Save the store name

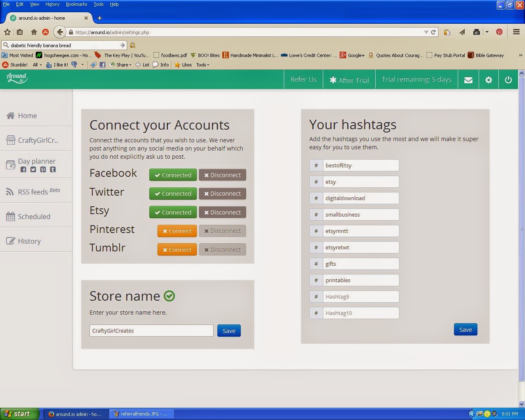point(229,331)
